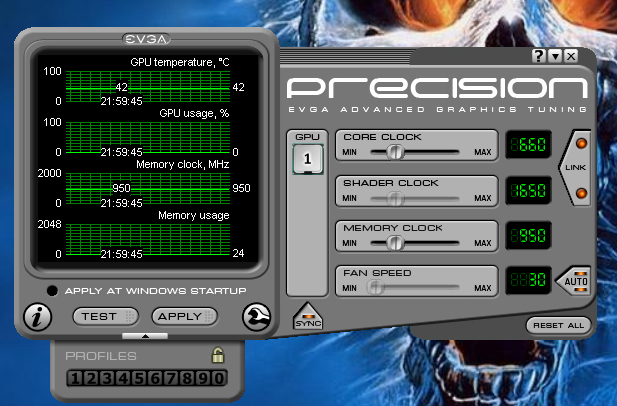Click the Shader Clock slider handle
Image resolution: width=617 pixels, height=406 pixels.
(x=395, y=199)
